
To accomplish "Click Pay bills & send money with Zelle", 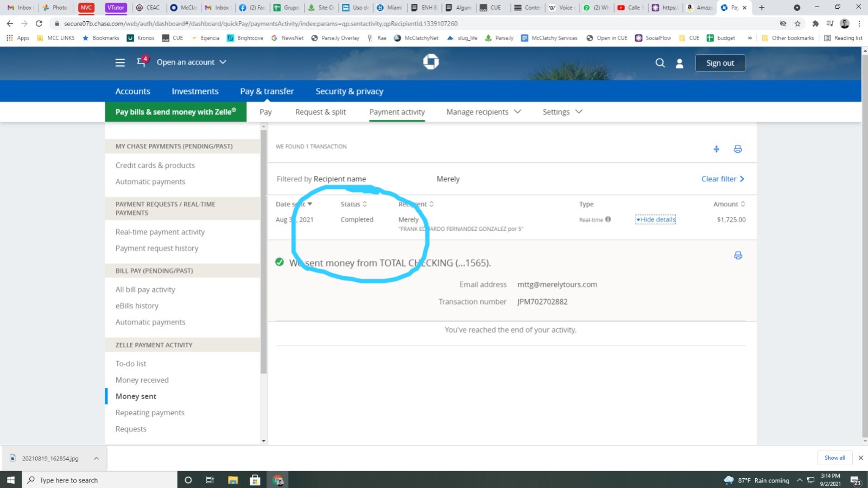I will tap(176, 112).
